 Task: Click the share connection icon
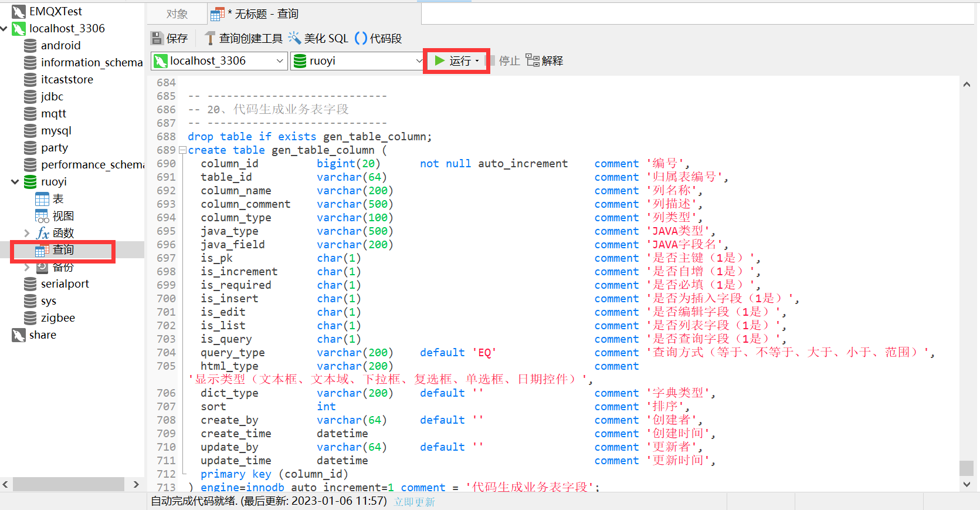[19, 335]
